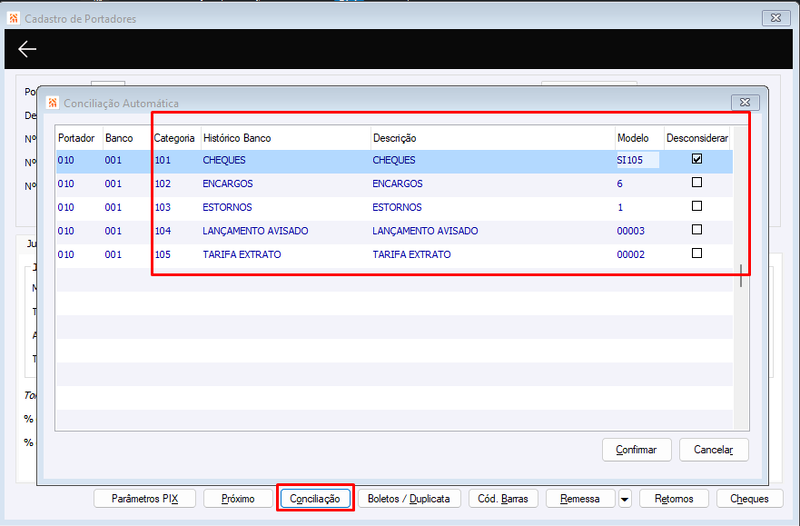Check Desconsiderar for ENCARGOS row

(x=696, y=183)
